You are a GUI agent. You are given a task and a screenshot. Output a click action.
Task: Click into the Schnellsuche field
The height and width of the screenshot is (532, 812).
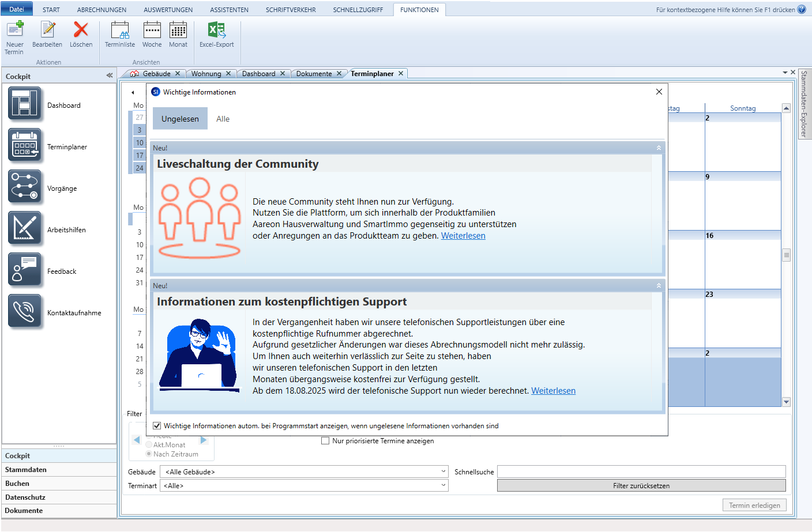point(641,471)
